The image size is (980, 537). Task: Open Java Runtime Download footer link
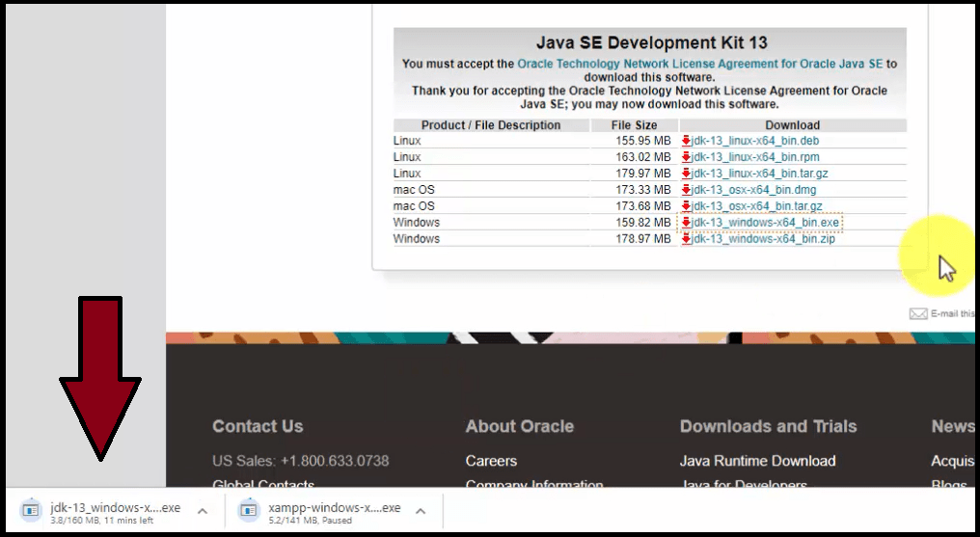click(757, 461)
